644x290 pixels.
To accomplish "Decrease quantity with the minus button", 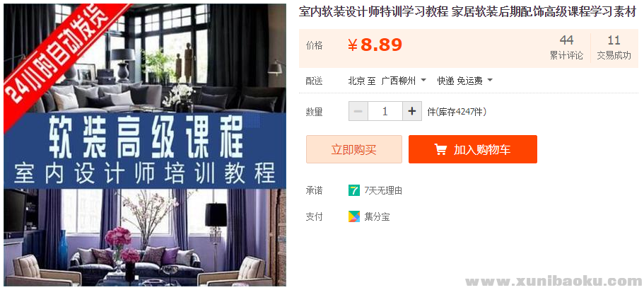I will coord(358,111).
